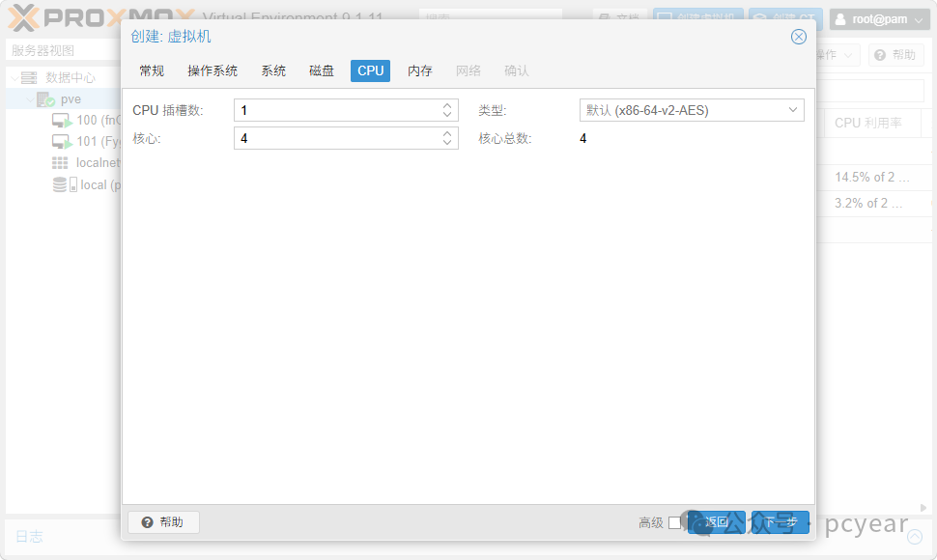Decrease 核心 count with down arrow
The height and width of the screenshot is (560, 937).
pyautogui.click(x=447, y=143)
